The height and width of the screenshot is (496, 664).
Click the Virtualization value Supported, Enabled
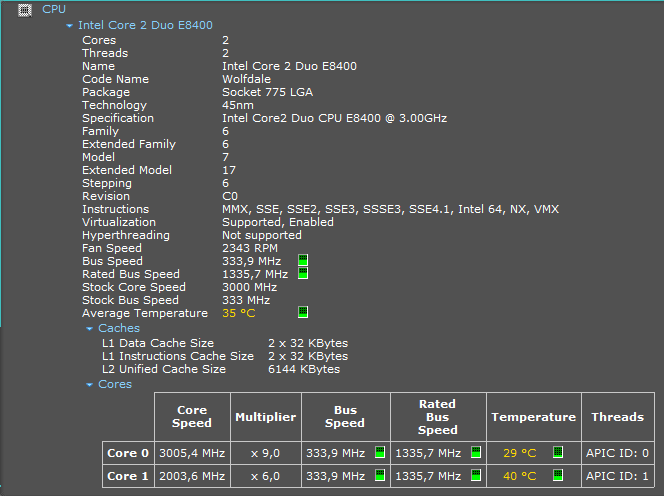(278, 222)
